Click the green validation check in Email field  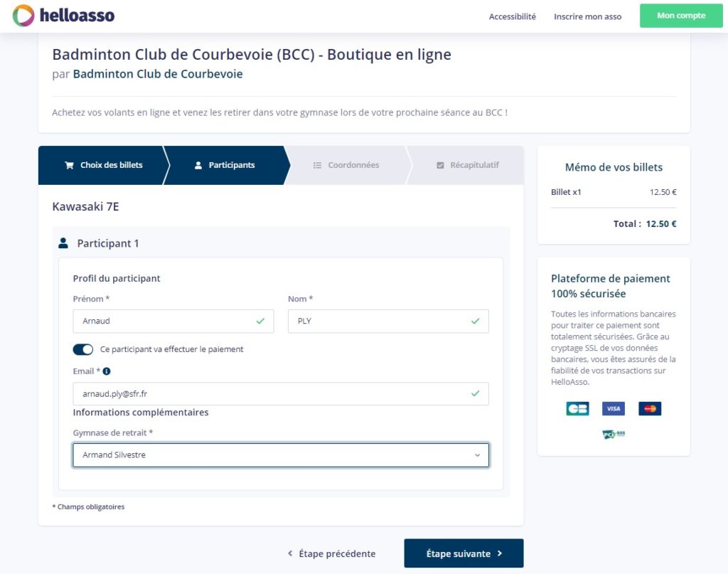pyautogui.click(x=476, y=393)
